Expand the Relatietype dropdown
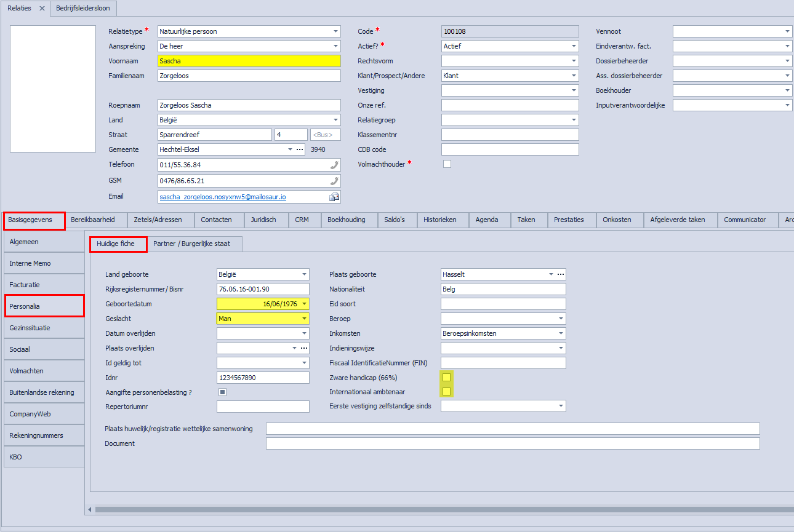The height and width of the screenshot is (532, 794). point(335,31)
